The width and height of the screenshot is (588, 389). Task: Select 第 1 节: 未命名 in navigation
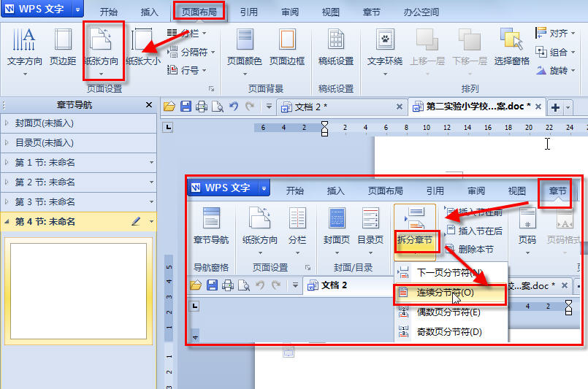point(78,163)
